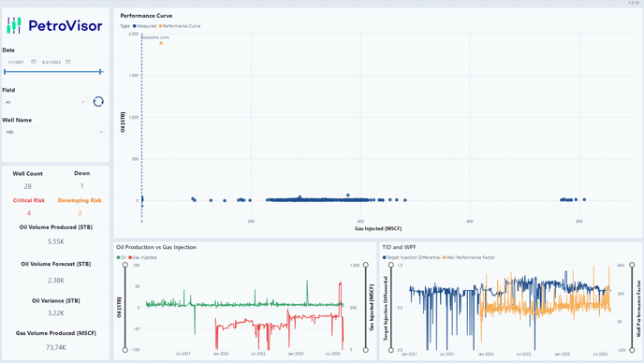The image size is (644, 363).
Task: Click the Developing Risk label
Action: click(x=80, y=200)
